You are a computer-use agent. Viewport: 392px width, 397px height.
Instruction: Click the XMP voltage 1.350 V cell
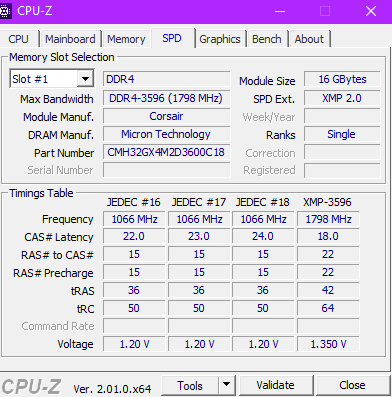pos(328,344)
